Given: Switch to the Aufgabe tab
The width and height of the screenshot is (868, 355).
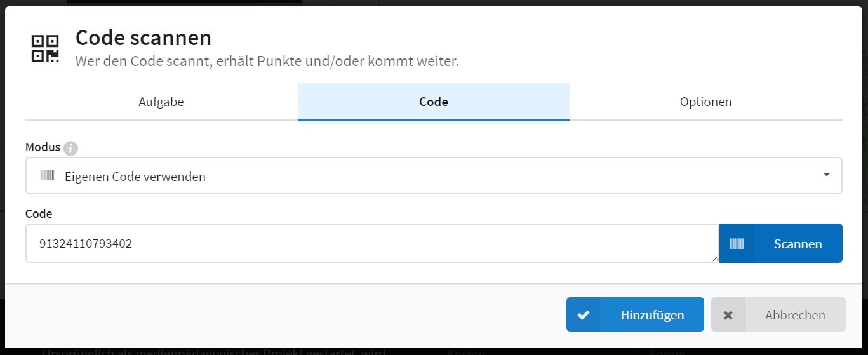Looking at the screenshot, I should [x=161, y=102].
